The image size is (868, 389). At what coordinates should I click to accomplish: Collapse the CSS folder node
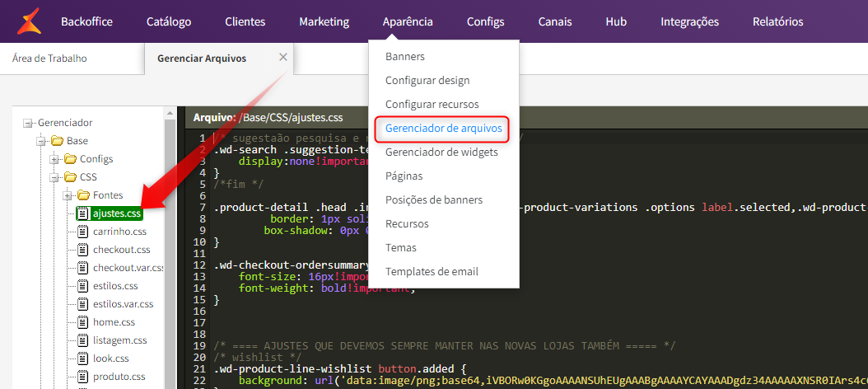tap(54, 178)
